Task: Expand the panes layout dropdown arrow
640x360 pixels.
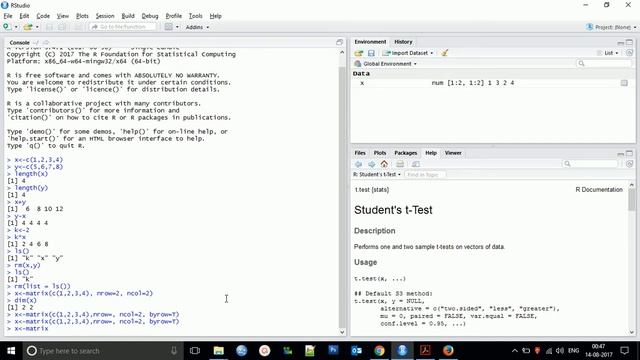Action: coord(177,27)
